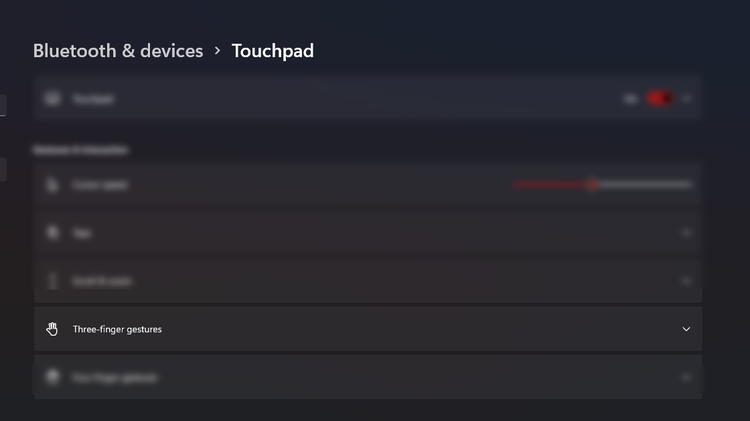Click the Touchpad row device icon

(53, 99)
